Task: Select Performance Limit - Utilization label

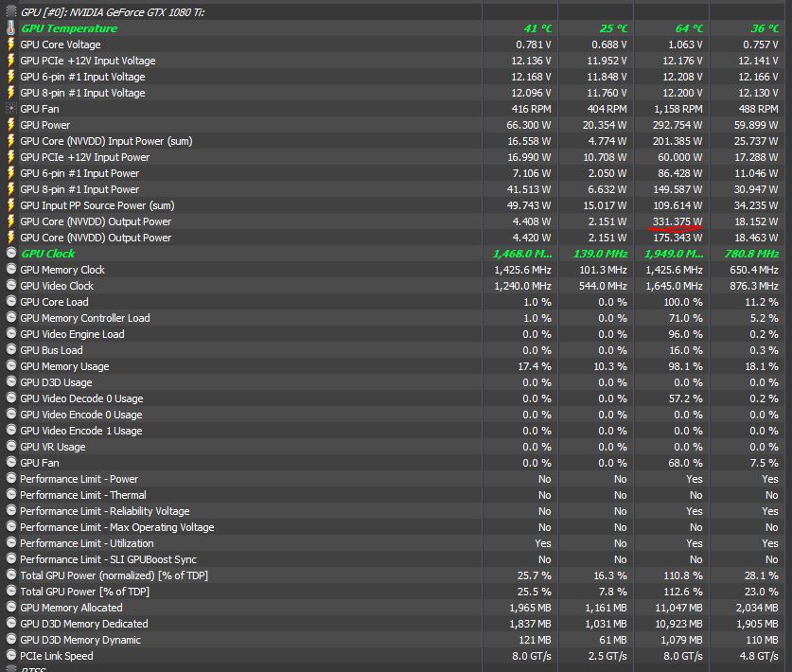Action: (86, 543)
